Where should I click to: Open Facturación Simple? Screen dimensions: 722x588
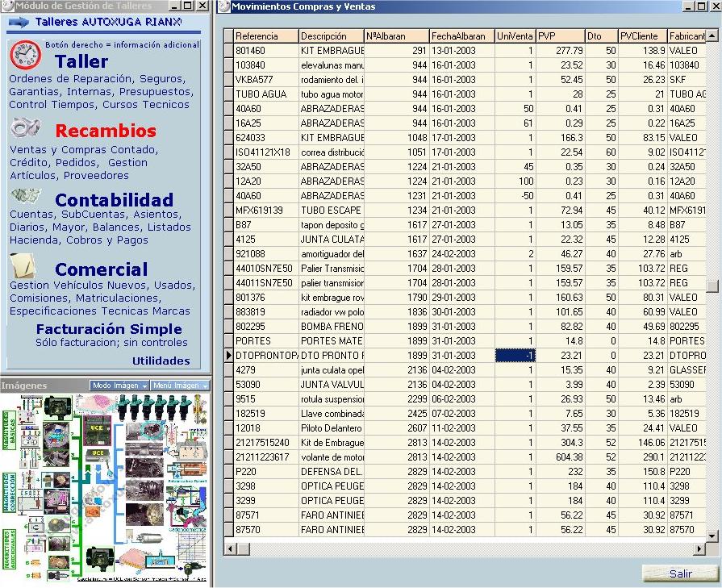[109, 329]
